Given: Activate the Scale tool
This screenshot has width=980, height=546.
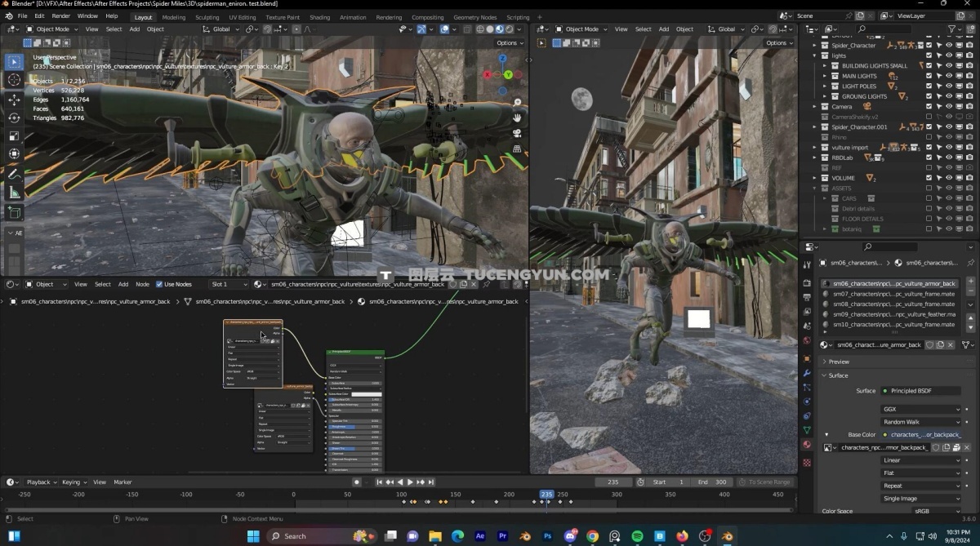Looking at the screenshot, I should click(14, 135).
